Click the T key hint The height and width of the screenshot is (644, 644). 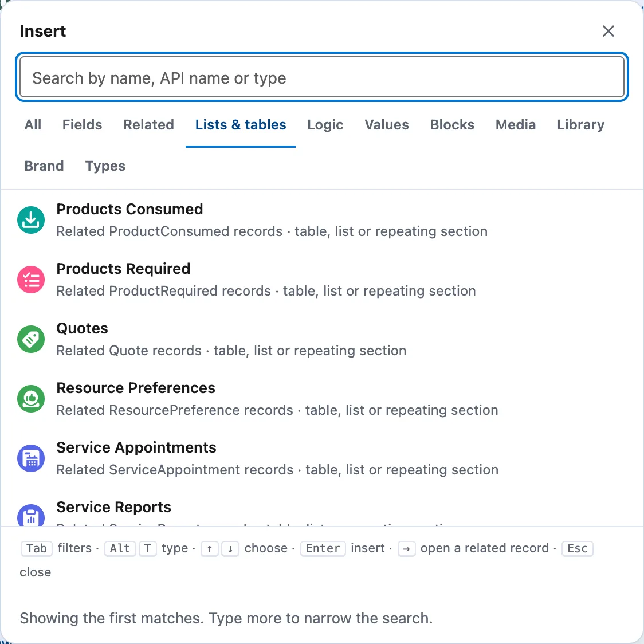tap(148, 549)
